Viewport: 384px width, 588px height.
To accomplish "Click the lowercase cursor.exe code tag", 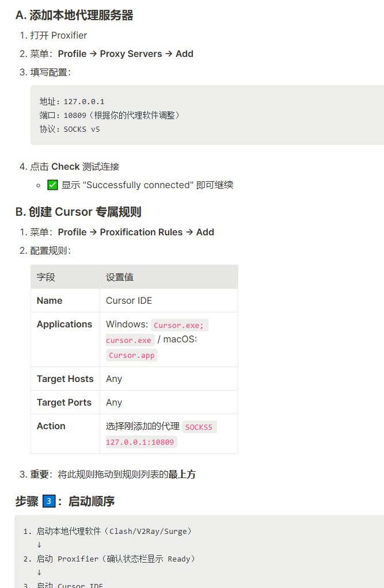I will (130, 340).
